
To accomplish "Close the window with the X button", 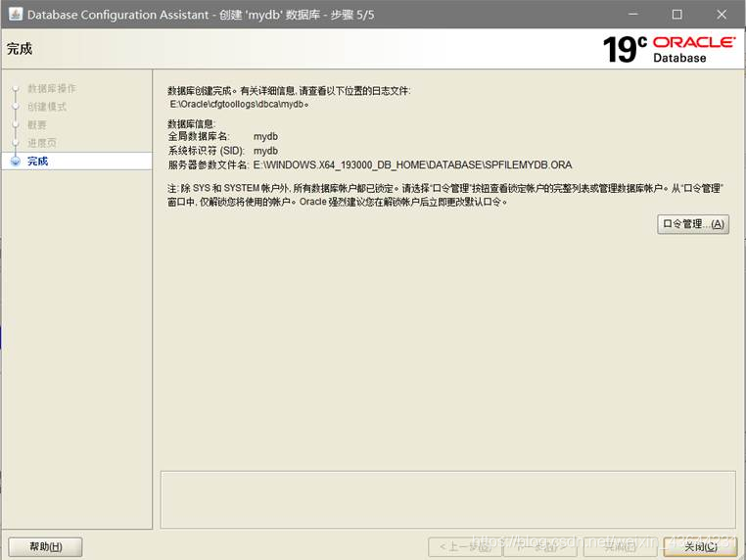I will pyautogui.click(x=722, y=15).
